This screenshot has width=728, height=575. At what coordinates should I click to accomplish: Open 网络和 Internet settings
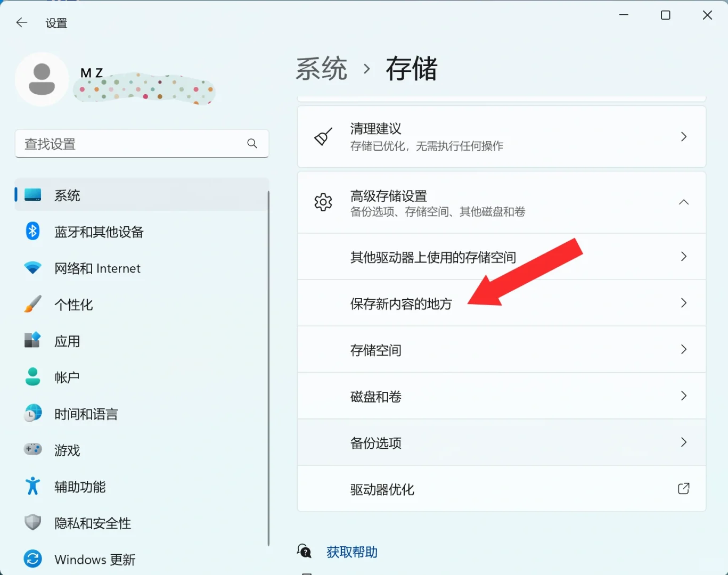point(142,268)
